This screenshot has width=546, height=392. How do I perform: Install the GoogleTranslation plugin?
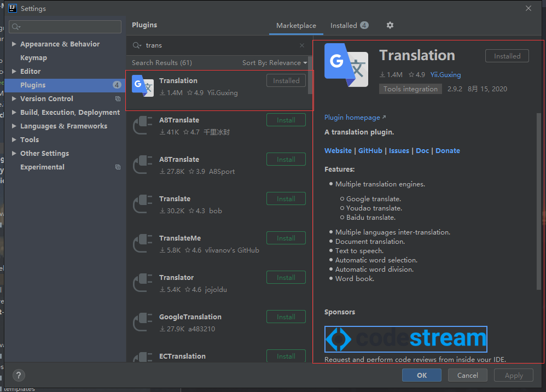286,317
